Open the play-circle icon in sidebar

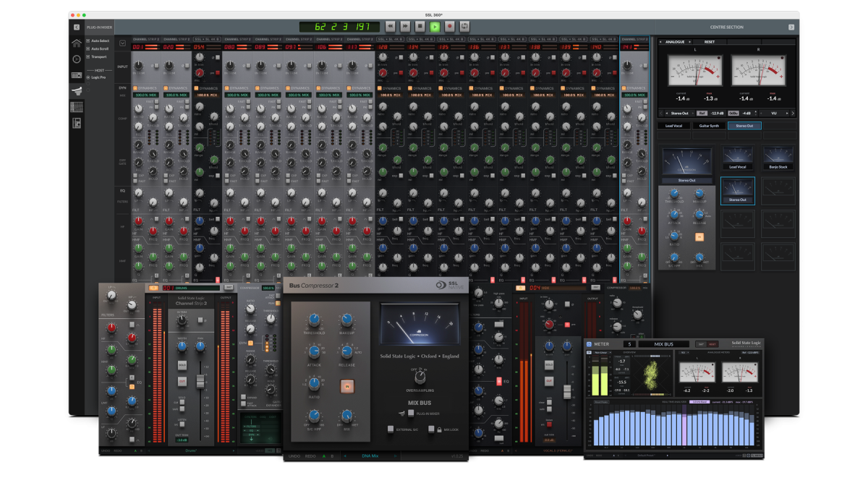(77, 59)
